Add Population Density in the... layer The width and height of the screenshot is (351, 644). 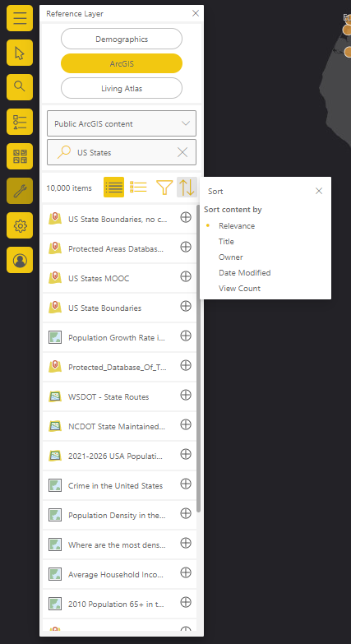tap(186, 513)
